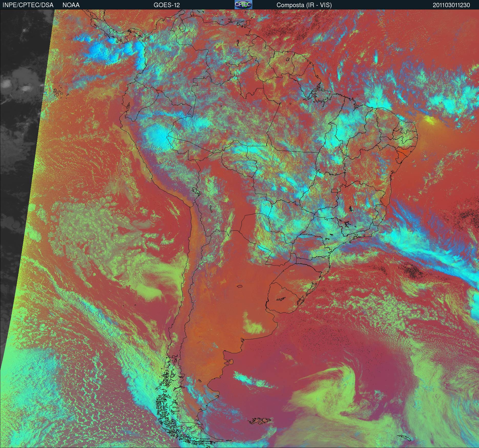Viewport: 479px width, 448px height.
Task: Click the INPE/CPTEC/DSA header text
Action: [28, 5]
